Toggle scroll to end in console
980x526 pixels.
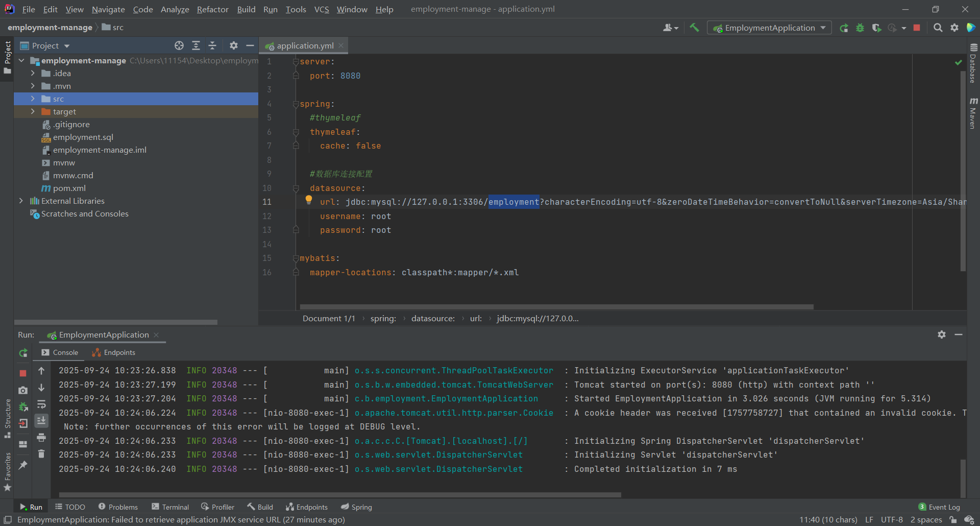(41, 420)
